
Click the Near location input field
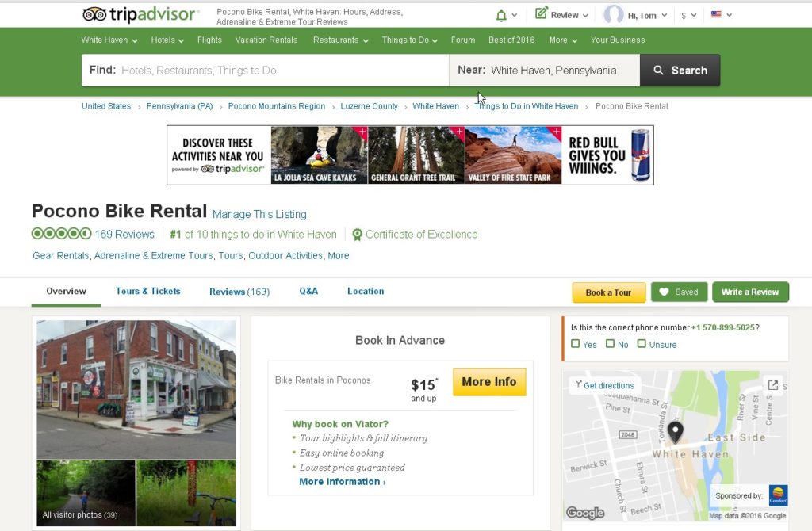pyautogui.click(x=545, y=71)
